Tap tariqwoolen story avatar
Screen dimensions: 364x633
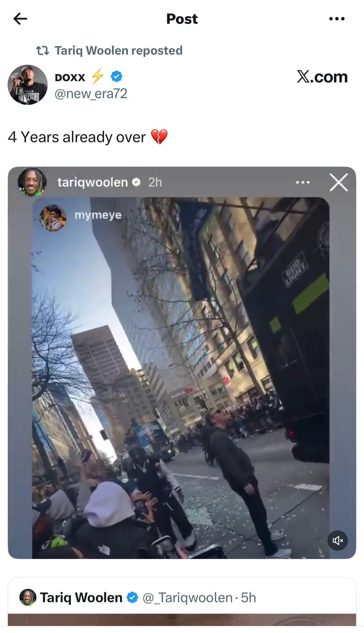pos(32,182)
